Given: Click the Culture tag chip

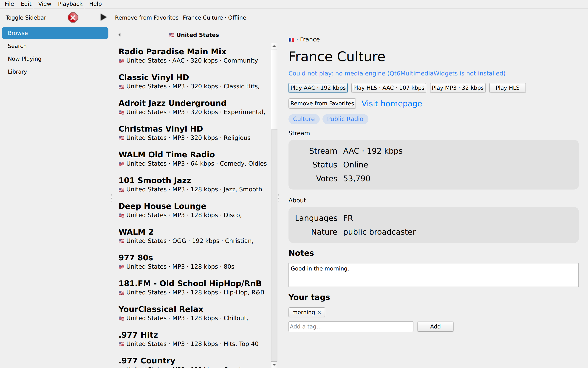Looking at the screenshot, I should point(304,119).
